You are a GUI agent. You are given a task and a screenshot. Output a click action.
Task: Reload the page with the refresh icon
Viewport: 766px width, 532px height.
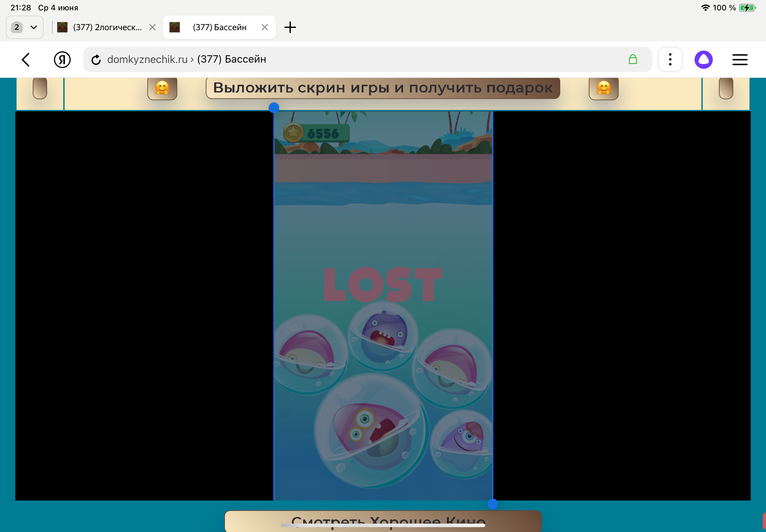(96, 60)
